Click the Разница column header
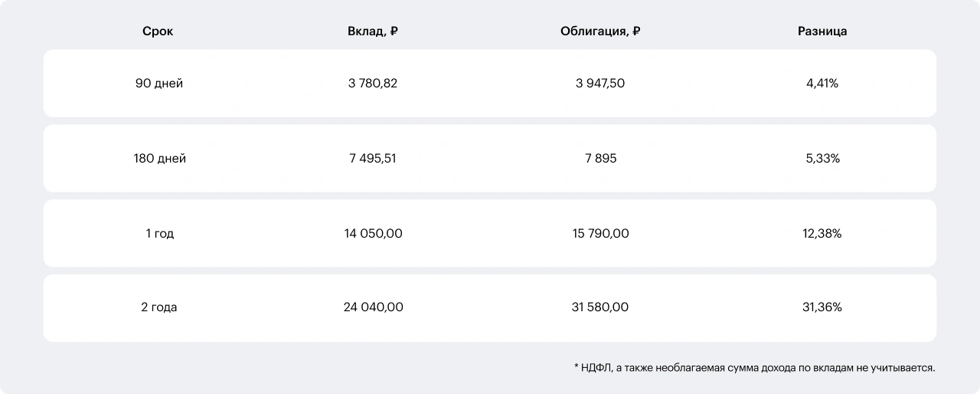Screen dimensions: 980x394 coord(822,31)
